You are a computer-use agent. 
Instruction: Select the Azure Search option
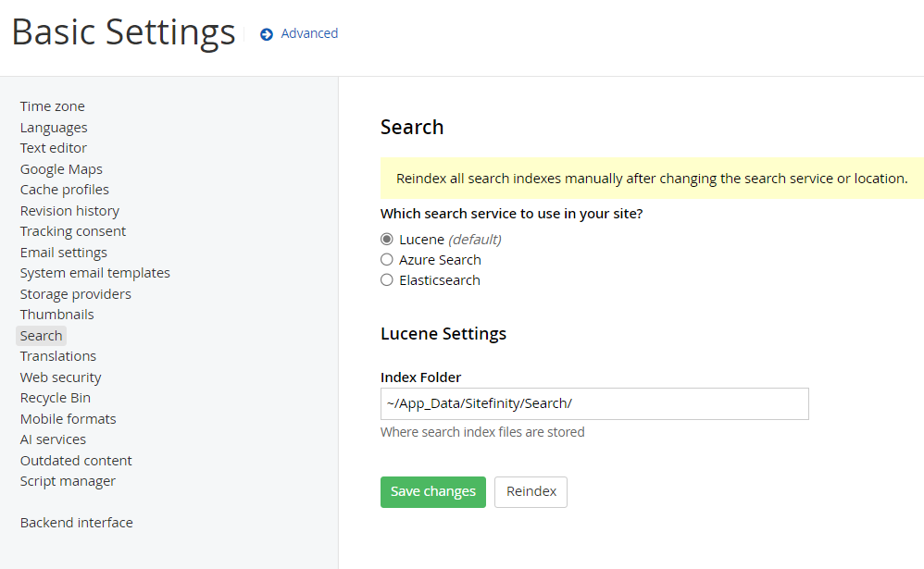coord(386,259)
